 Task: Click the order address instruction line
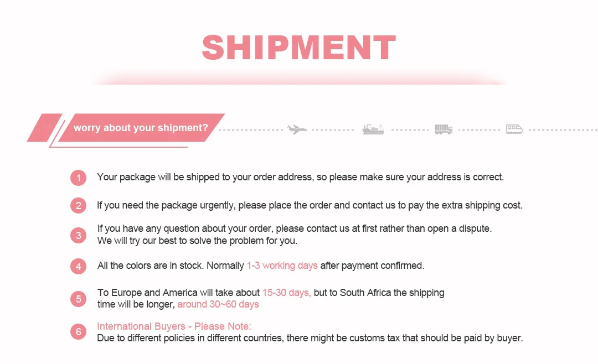tap(300, 177)
